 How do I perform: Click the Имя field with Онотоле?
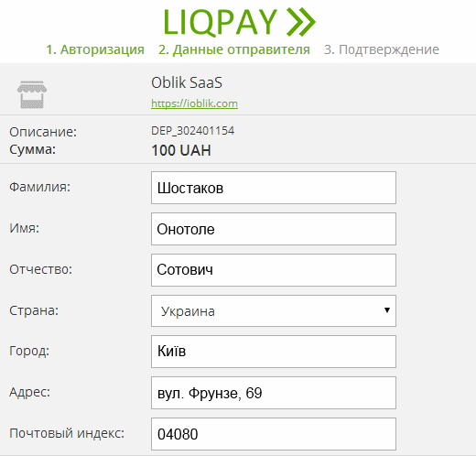[274, 229]
